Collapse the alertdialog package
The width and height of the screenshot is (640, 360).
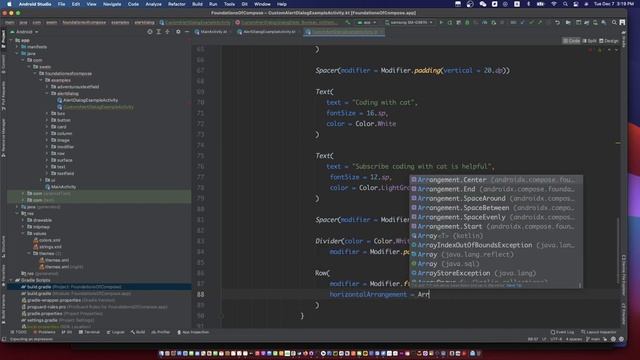tap(47, 93)
